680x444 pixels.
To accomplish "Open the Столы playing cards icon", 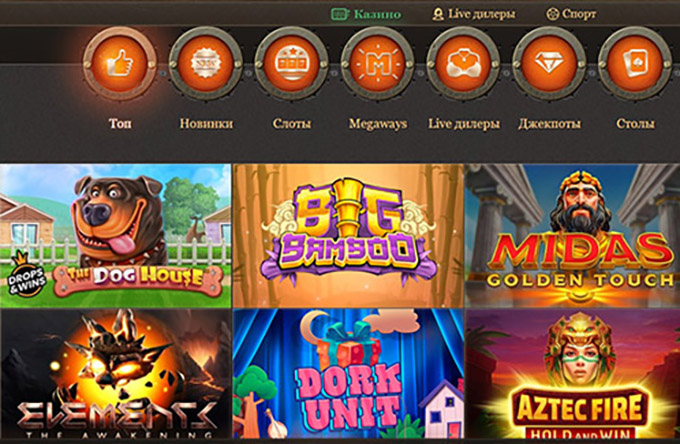I will pyautogui.click(x=635, y=63).
